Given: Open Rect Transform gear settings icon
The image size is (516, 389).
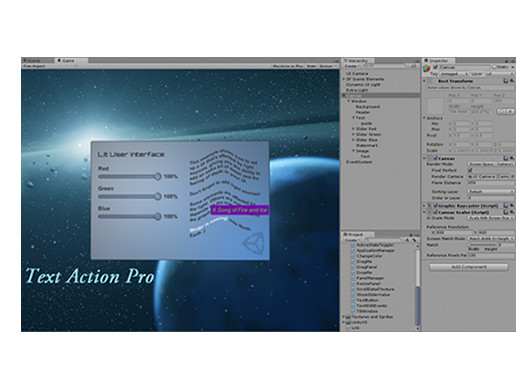Looking at the screenshot, I should click(x=512, y=81).
